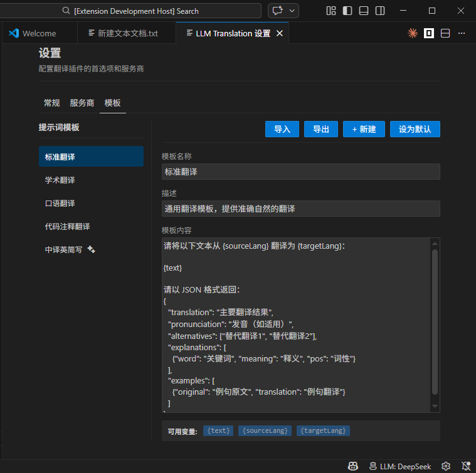Insert the {sourceLang} variable chip
Image resolution: width=476 pixels, height=473 pixels.
click(x=265, y=430)
